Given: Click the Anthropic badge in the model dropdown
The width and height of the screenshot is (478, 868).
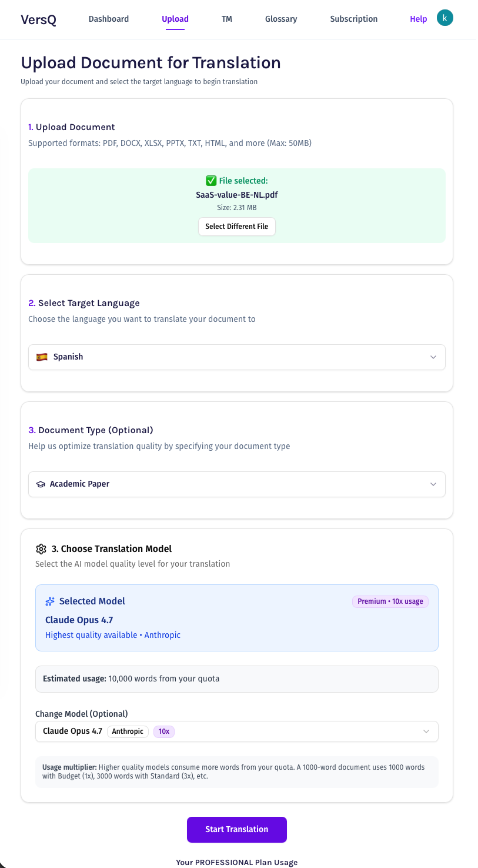Looking at the screenshot, I should pos(128,731).
